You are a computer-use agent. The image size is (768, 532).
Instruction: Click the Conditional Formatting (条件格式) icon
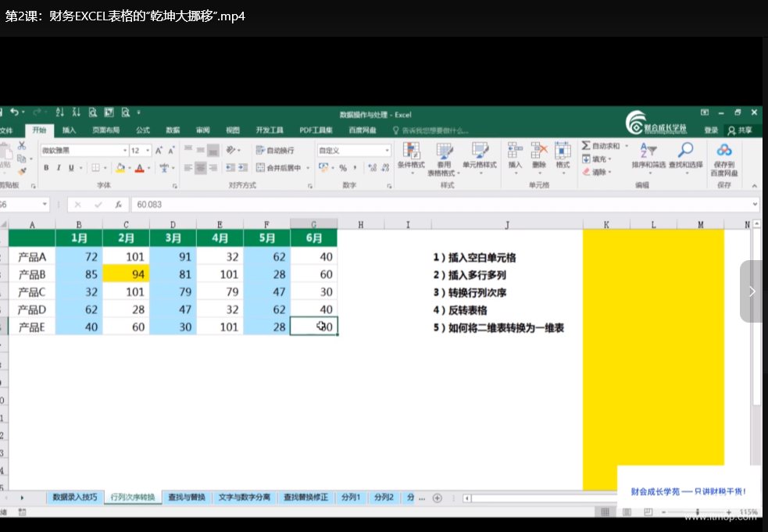pos(411,151)
